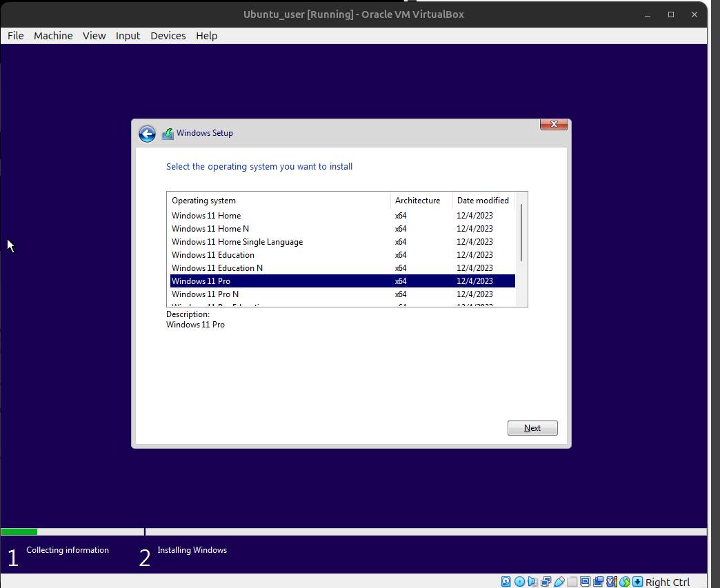This screenshot has width=720, height=588.
Task: Click the Windows Setup installer icon beside the title
Action: coord(168,134)
